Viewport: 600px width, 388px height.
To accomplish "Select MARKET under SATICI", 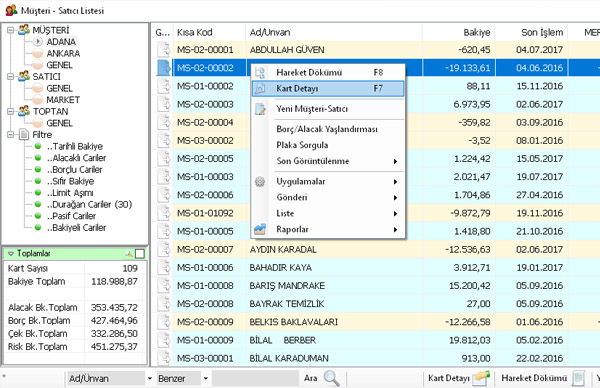I will pos(63,100).
